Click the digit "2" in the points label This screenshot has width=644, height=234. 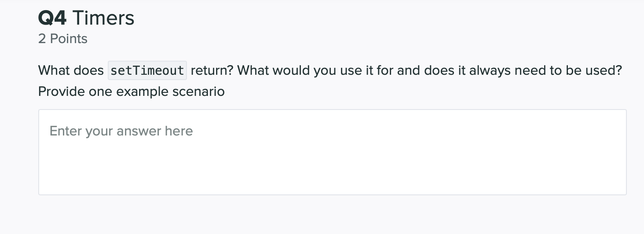coord(42,39)
